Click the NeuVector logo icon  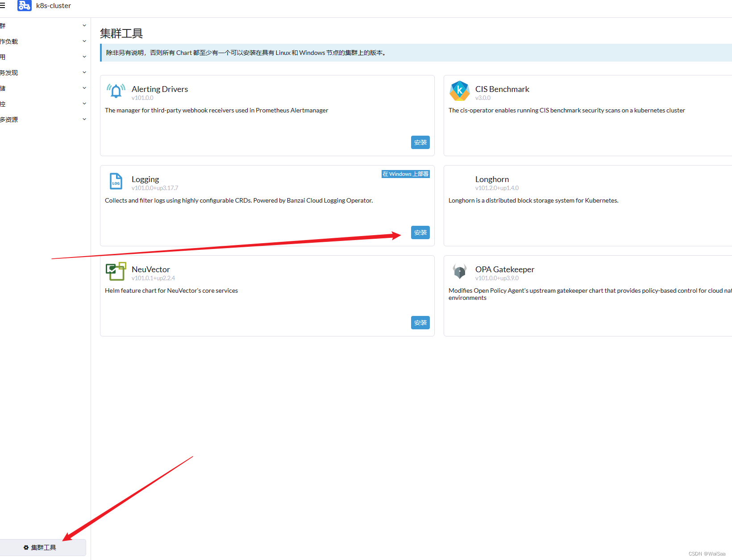click(116, 271)
